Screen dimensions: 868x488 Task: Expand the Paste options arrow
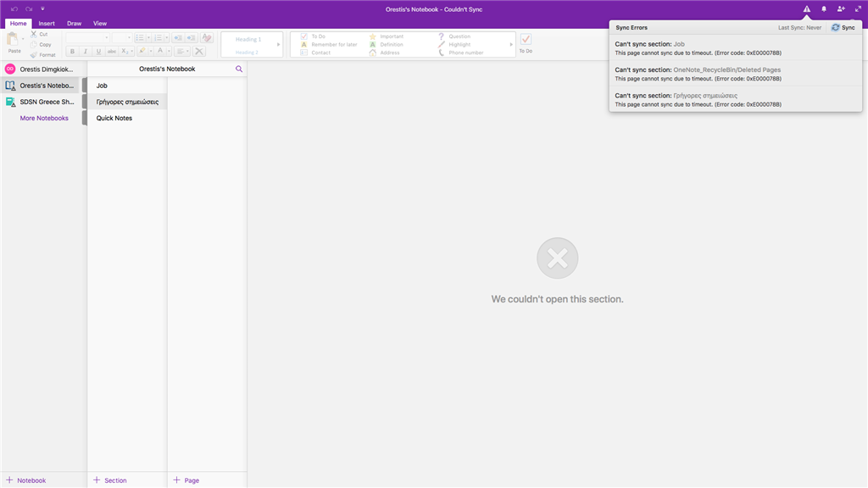pyautogui.click(x=23, y=39)
